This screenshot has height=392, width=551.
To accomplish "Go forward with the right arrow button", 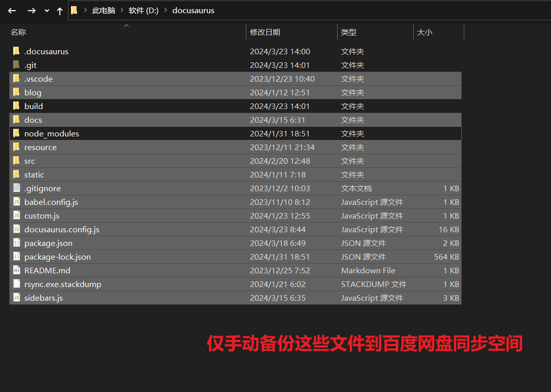I will point(31,11).
